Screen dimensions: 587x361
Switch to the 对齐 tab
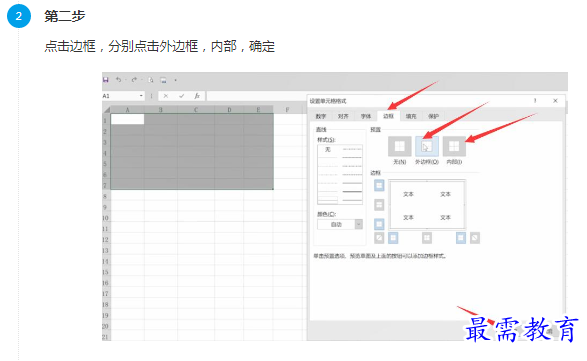pyautogui.click(x=343, y=116)
